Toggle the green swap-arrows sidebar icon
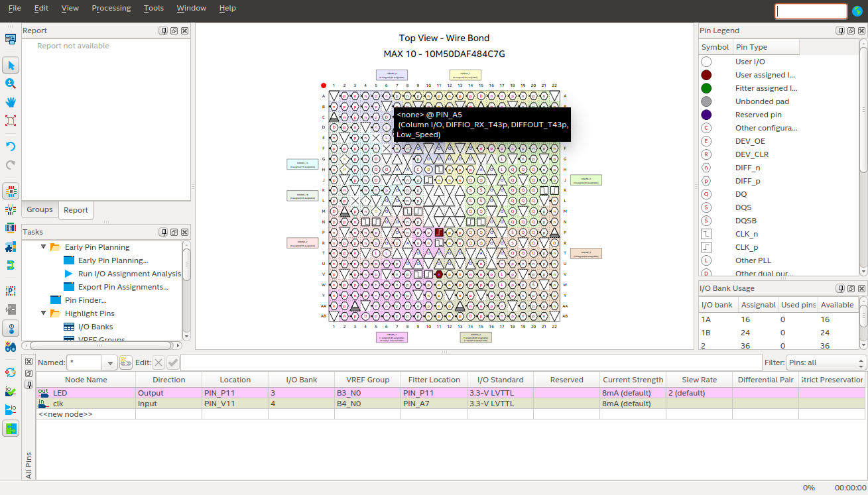 click(x=11, y=428)
